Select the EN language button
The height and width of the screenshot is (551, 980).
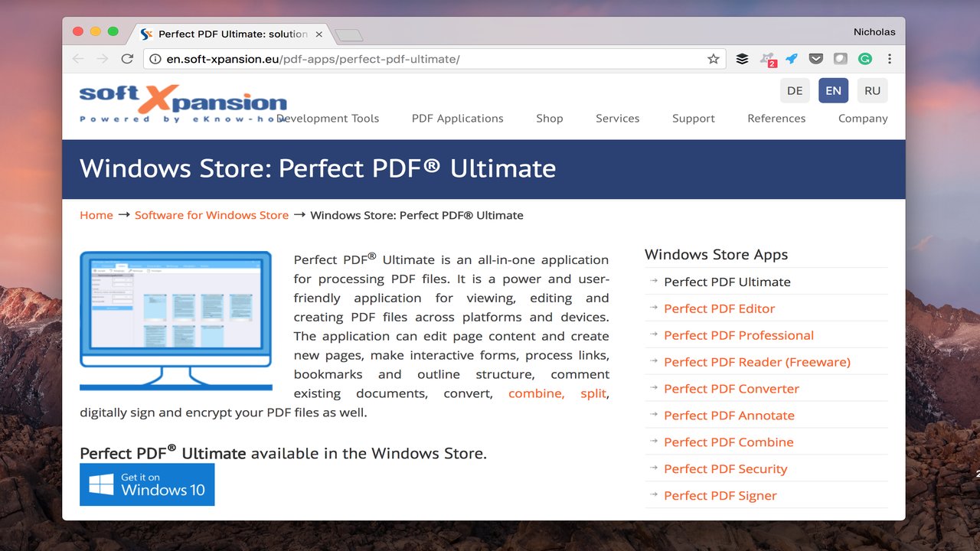tap(833, 90)
